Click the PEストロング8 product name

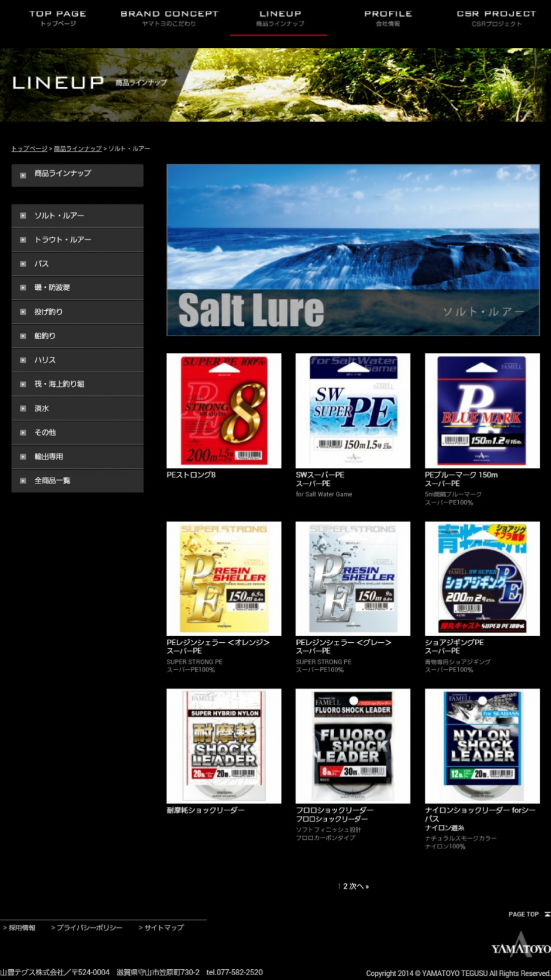pos(191,475)
